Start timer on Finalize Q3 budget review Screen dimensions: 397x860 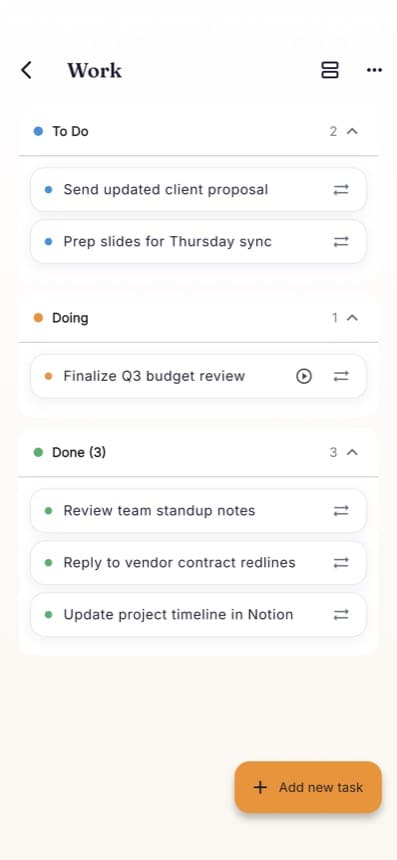coord(304,376)
